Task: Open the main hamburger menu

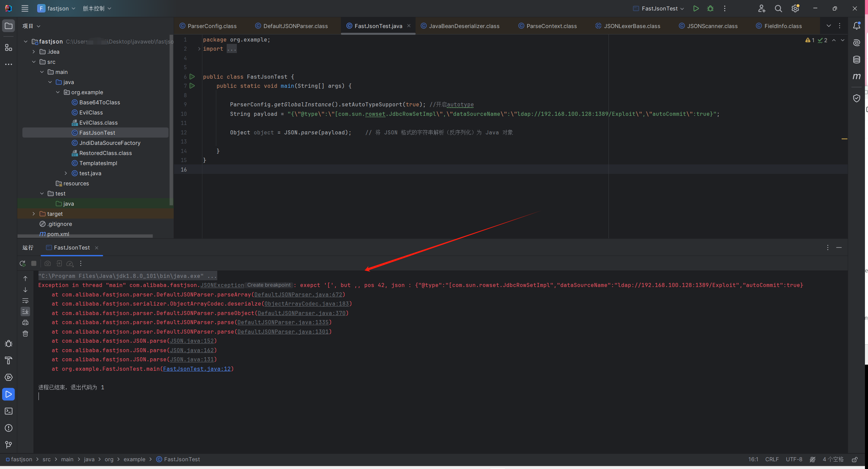Action: pos(25,8)
